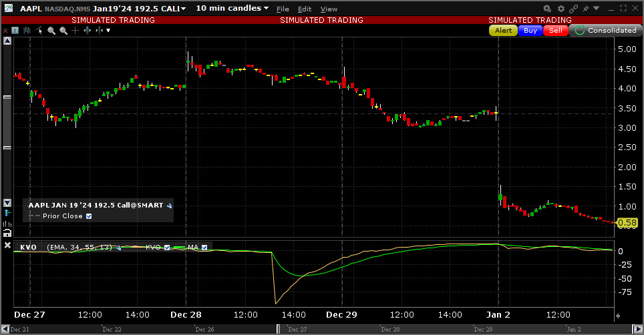
Task: Click the blue price axis alignment icon
Action: tap(7, 213)
